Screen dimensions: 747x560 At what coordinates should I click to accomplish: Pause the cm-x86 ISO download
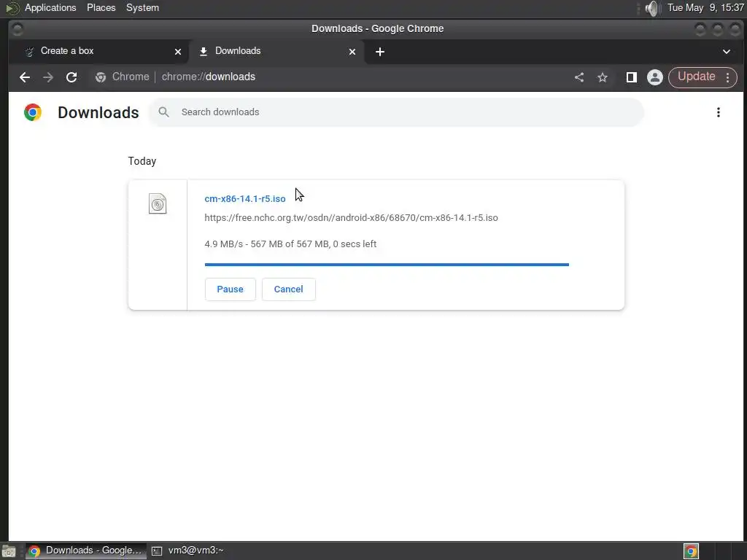pyautogui.click(x=230, y=289)
